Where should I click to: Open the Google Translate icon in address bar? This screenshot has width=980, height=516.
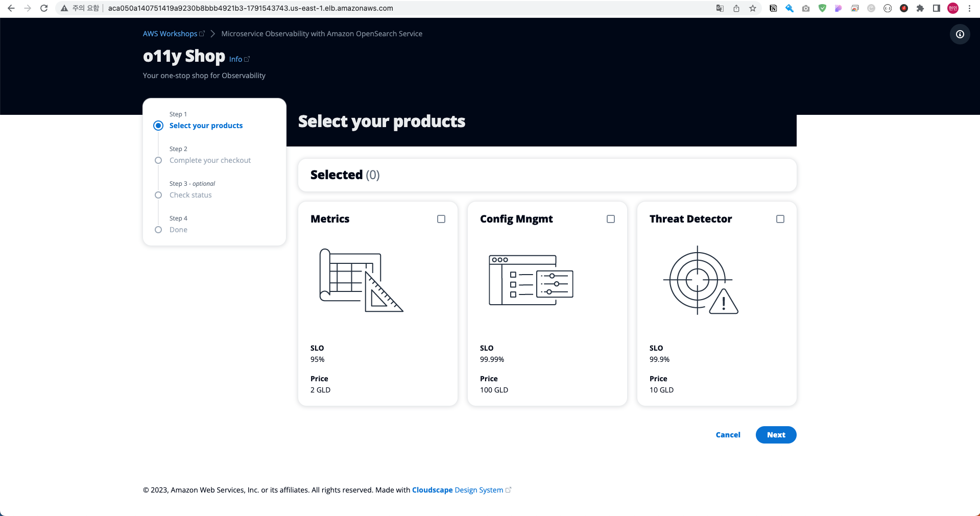pyautogui.click(x=720, y=8)
